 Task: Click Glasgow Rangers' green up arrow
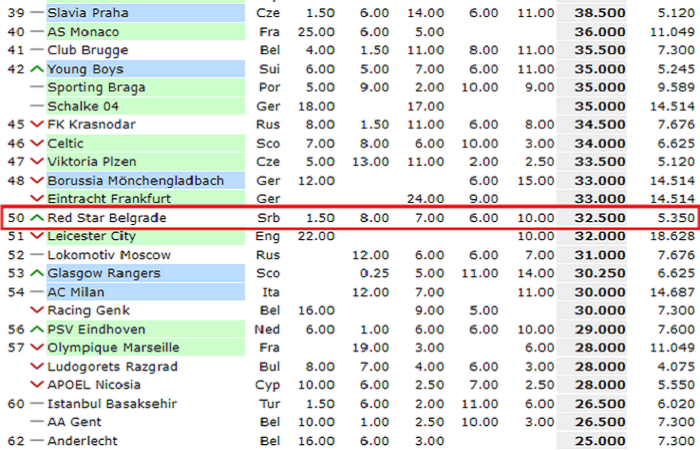point(37,273)
